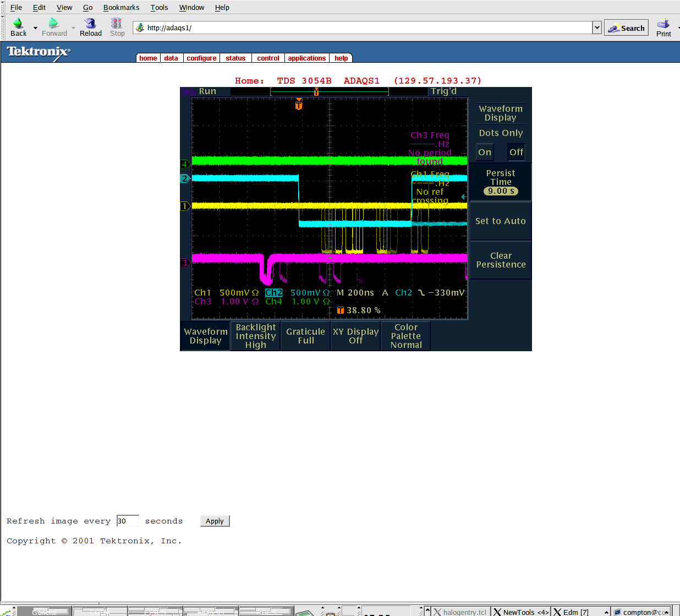Click the URL address field
This screenshot has height=616, width=680.
pos(363,28)
